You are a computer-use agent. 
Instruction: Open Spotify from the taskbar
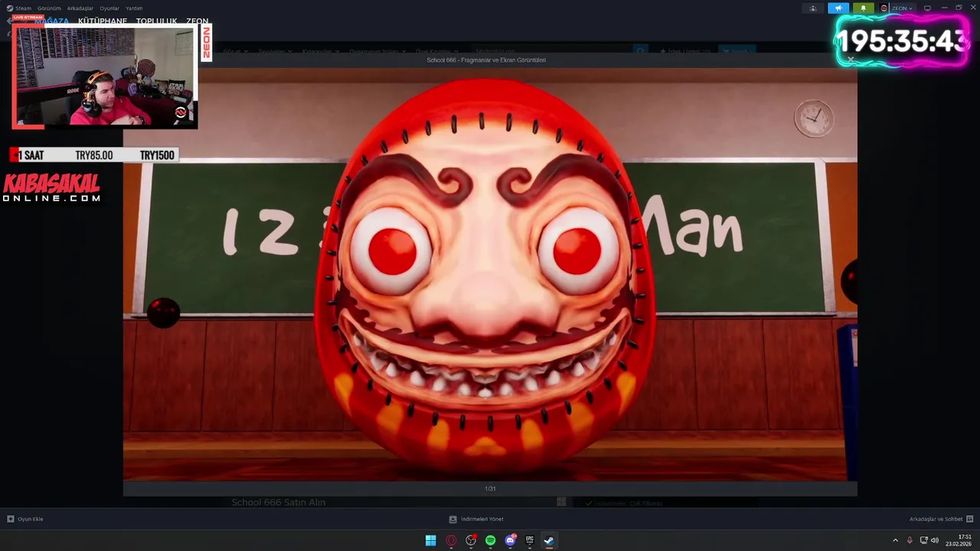pos(490,540)
